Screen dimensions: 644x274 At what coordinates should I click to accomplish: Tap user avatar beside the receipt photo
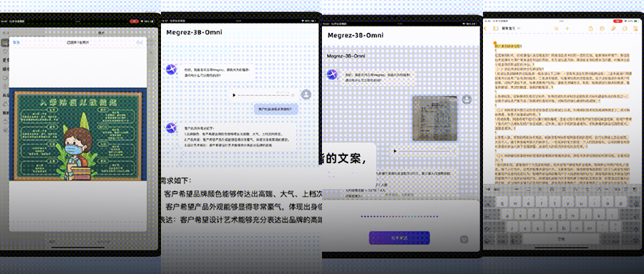[467, 99]
